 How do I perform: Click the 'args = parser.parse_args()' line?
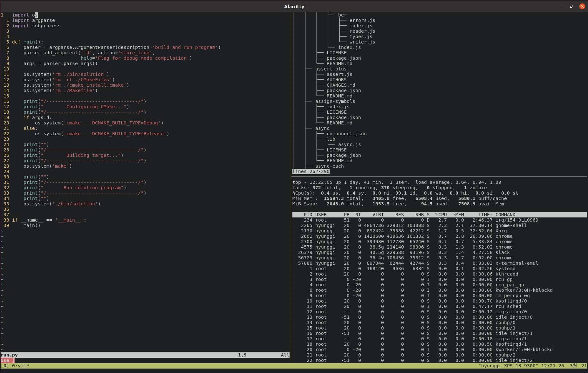tap(60, 63)
